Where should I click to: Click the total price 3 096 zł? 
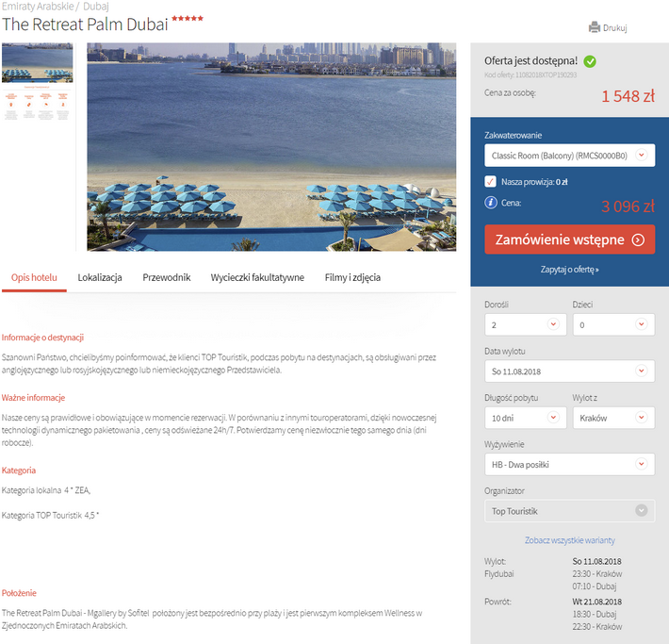point(628,206)
